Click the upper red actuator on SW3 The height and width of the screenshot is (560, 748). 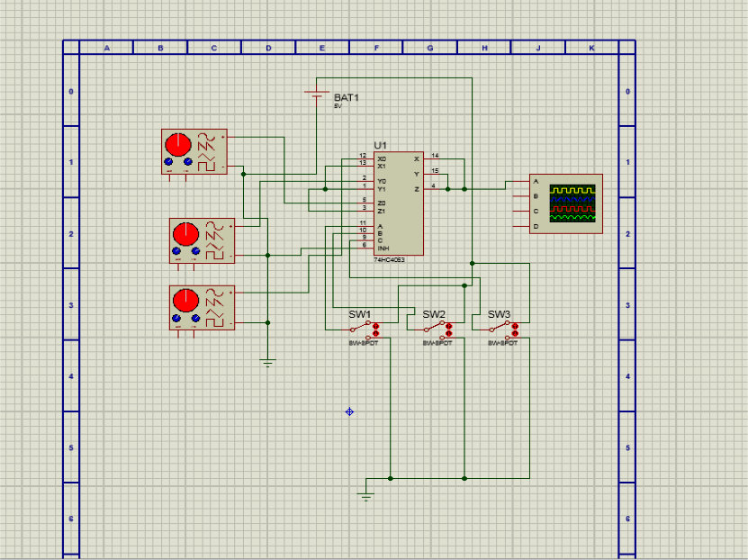(x=515, y=326)
